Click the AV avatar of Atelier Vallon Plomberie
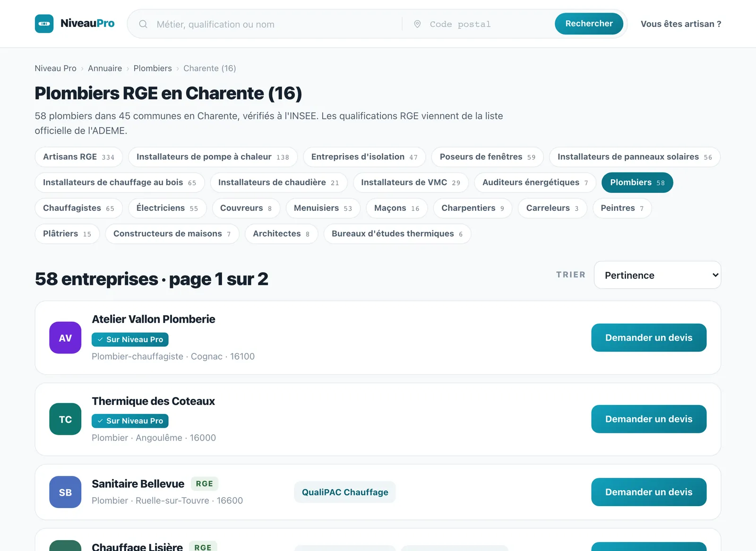756x551 pixels. pyautogui.click(x=65, y=338)
